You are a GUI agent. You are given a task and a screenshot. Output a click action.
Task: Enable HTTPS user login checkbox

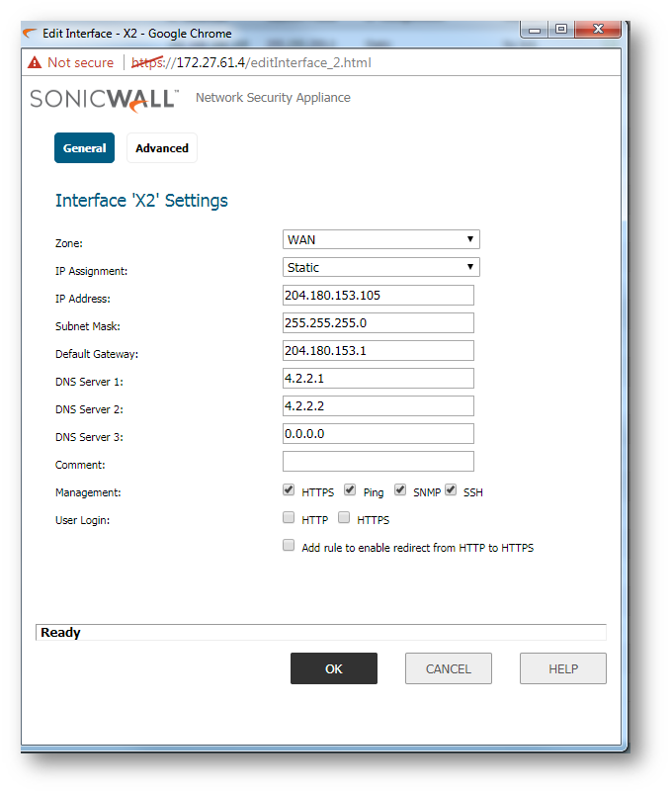[x=344, y=517]
